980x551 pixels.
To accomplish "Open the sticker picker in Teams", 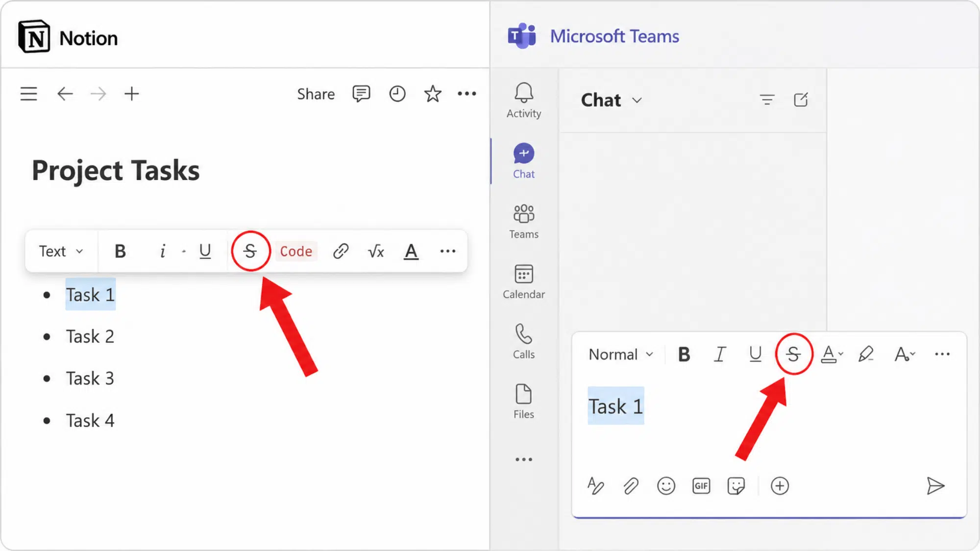I will 736,486.
